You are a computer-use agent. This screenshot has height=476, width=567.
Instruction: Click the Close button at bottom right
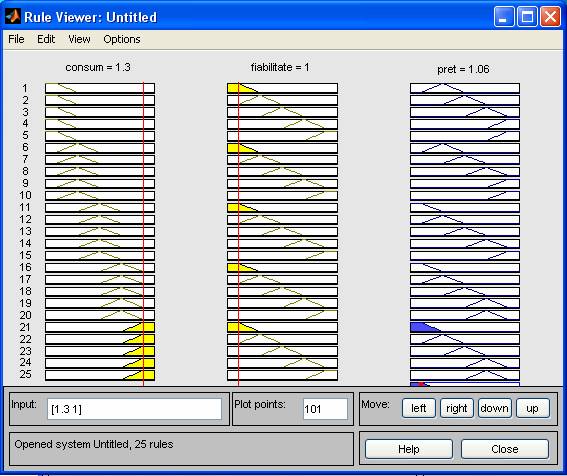coord(505,449)
